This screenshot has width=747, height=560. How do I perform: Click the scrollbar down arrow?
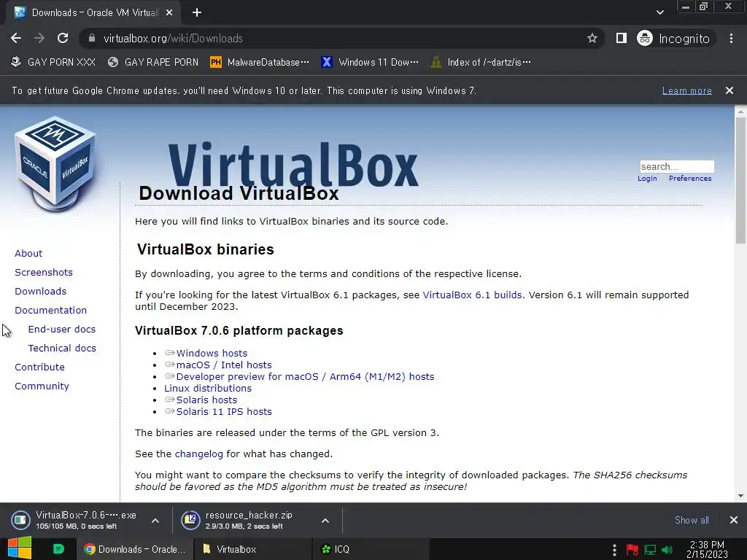740,496
